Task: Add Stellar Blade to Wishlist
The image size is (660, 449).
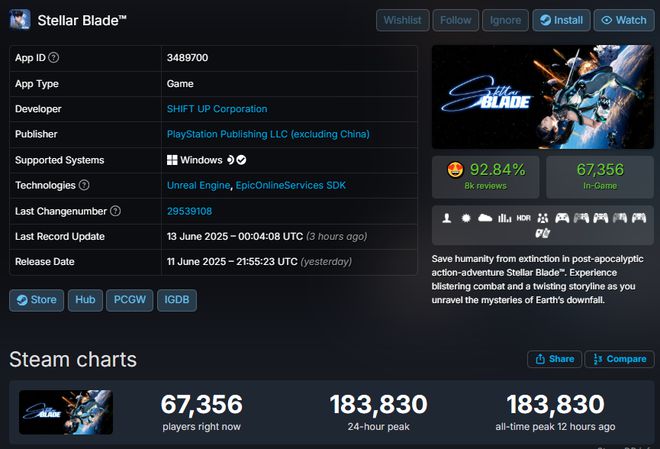Action: (402, 20)
